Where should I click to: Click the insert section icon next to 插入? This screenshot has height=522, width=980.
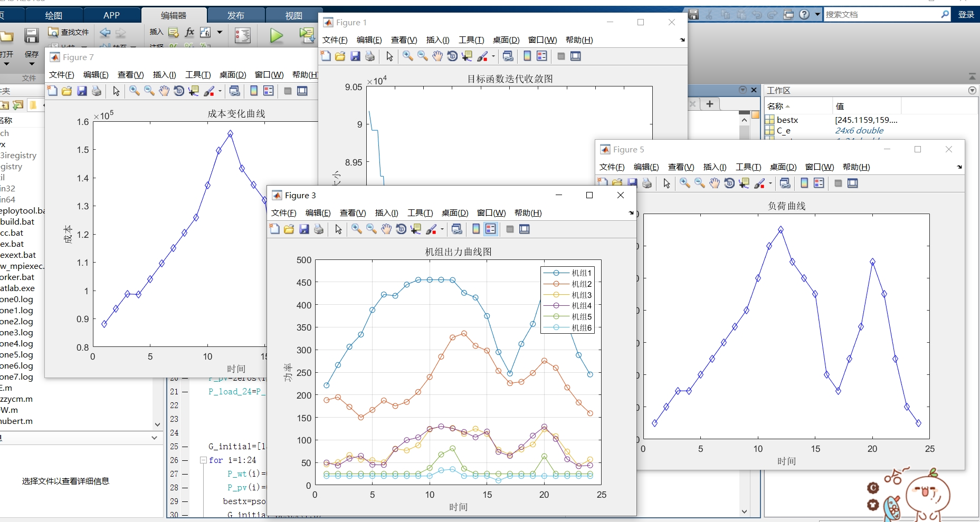pyautogui.click(x=174, y=32)
